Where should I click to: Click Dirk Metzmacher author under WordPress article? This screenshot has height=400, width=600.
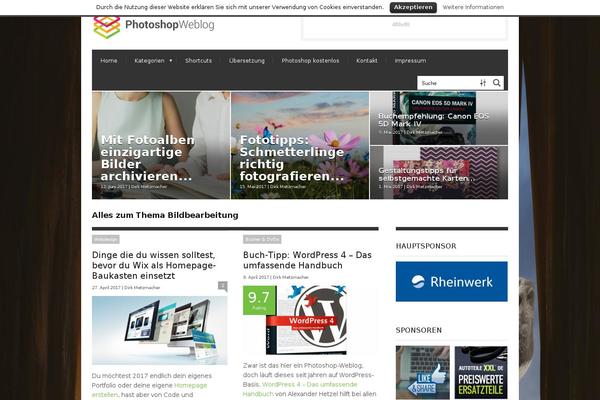290,277
